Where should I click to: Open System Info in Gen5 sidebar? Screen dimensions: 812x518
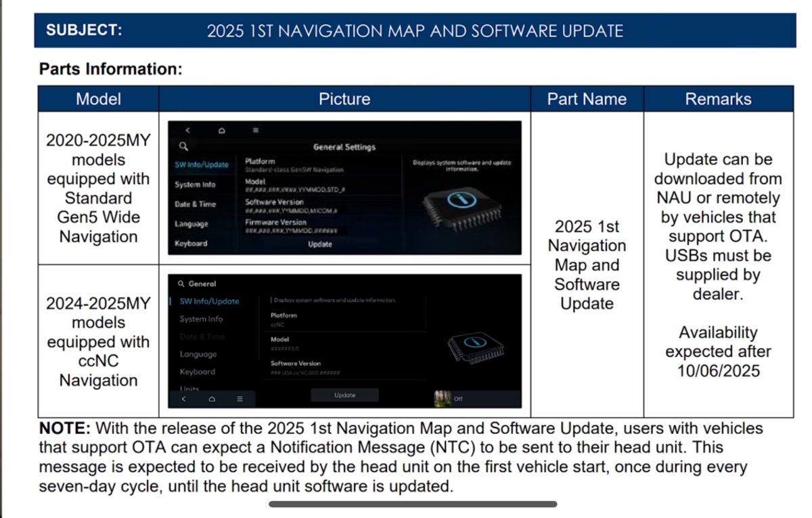pos(195,184)
